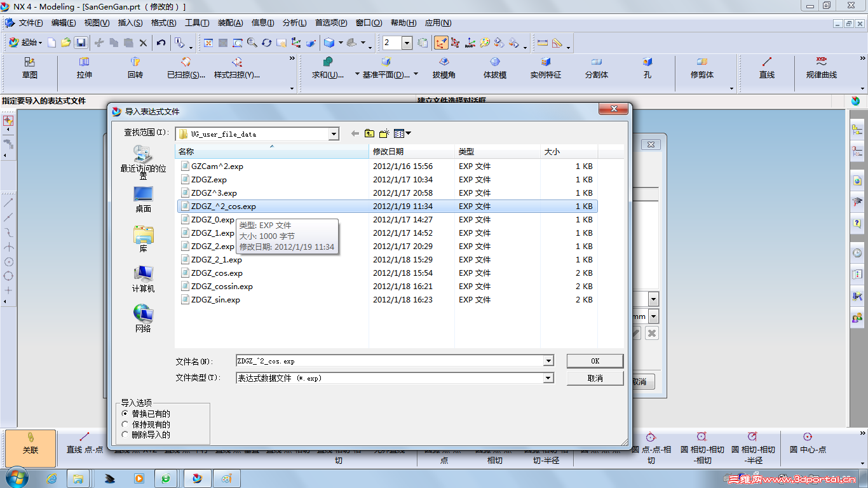Image resolution: width=868 pixels, height=488 pixels.
Task: Select the 删除导入的 radio option
Action: (x=125, y=435)
